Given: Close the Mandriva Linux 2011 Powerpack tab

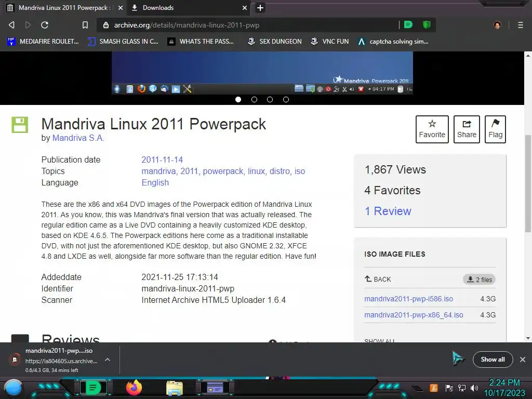Looking at the screenshot, I should [x=121, y=7].
